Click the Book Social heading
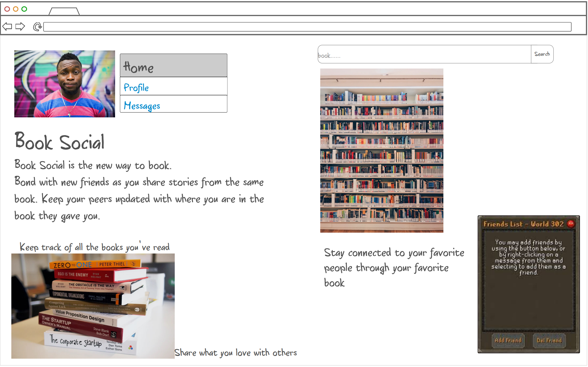 point(60,141)
